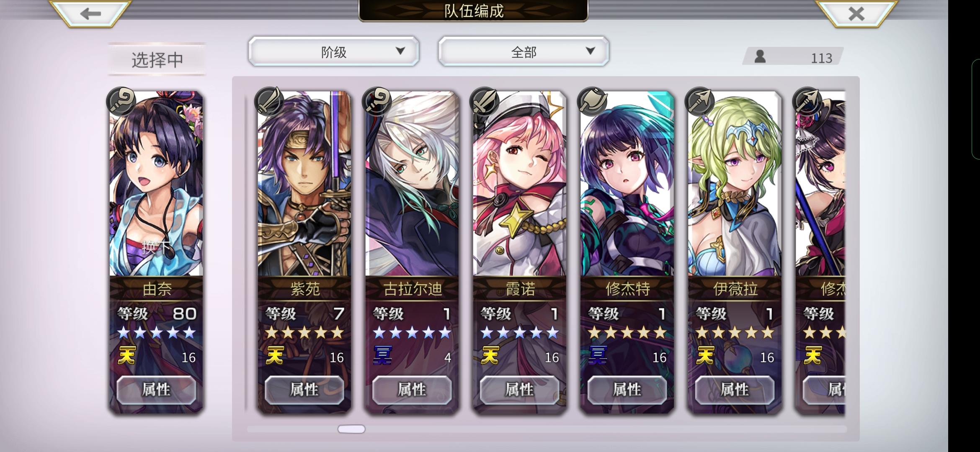
Task: Close the team formation screen
Action: tap(856, 14)
